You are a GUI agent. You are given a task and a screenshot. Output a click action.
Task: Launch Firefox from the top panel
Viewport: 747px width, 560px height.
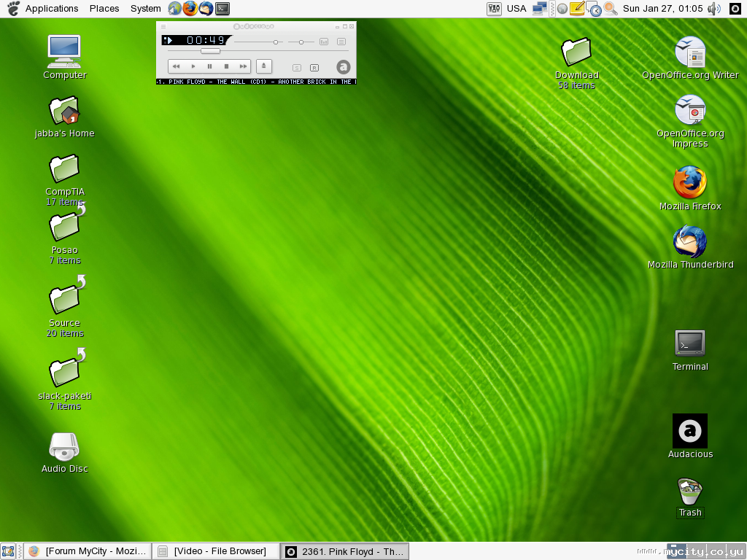point(190,9)
